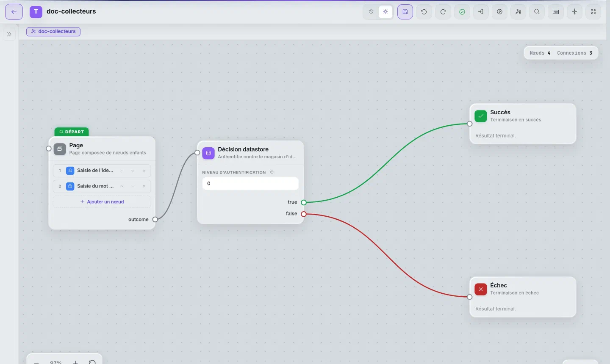The image size is (610, 364).
Task: Remove the Saisie de l'ide... child node
Action: click(x=144, y=171)
